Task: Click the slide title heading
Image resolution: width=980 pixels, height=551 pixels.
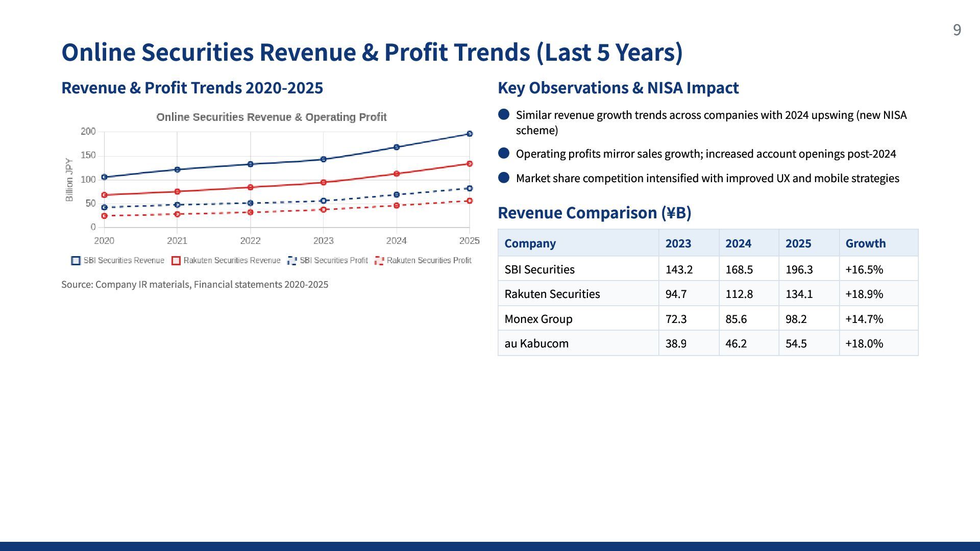Action: pyautogui.click(x=372, y=52)
